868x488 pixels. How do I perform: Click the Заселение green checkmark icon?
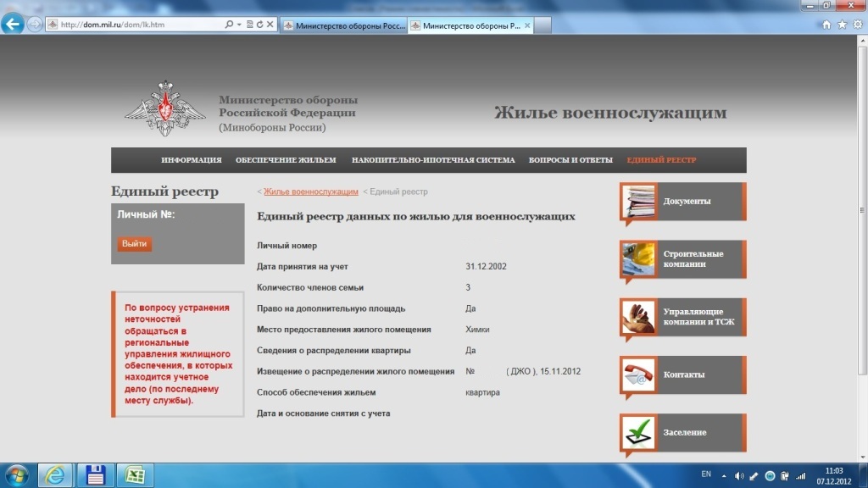(637, 432)
